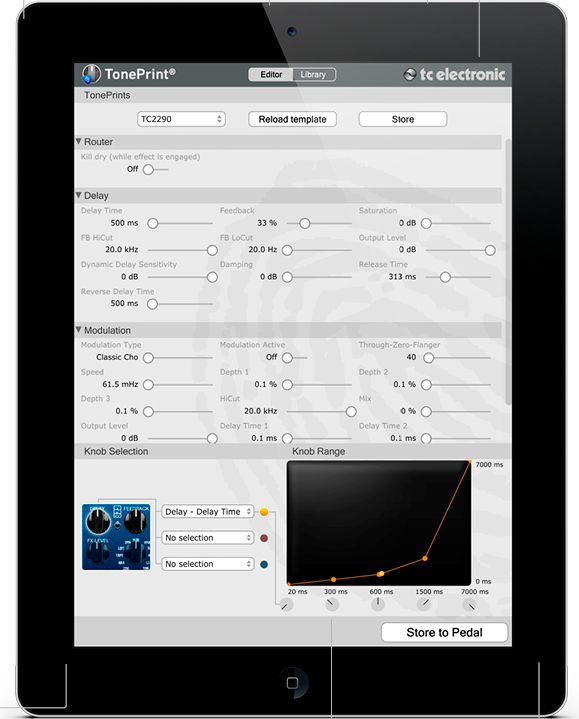The width and height of the screenshot is (579, 719).
Task: Click the 'Knob Selection' heading
Action: (116, 452)
